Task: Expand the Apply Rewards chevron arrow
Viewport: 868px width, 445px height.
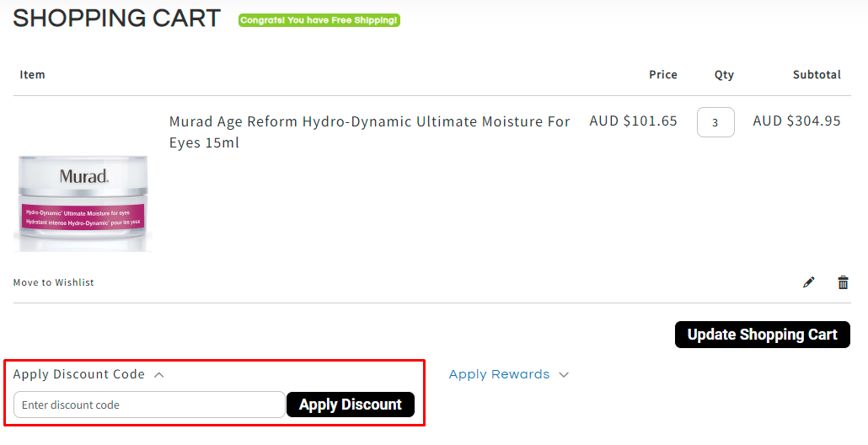Action: [x=564, y=375]
